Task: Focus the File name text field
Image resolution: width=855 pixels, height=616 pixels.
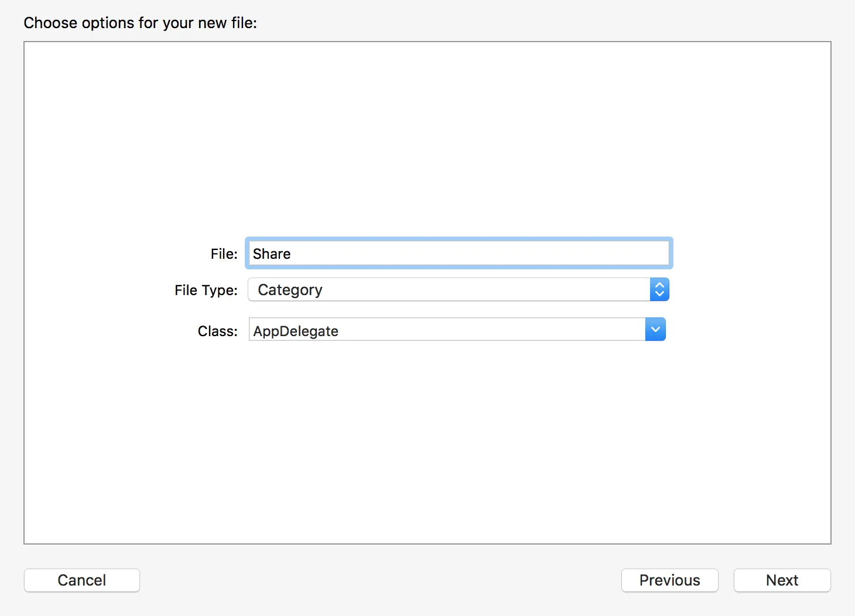Action: tap(459, 254)
